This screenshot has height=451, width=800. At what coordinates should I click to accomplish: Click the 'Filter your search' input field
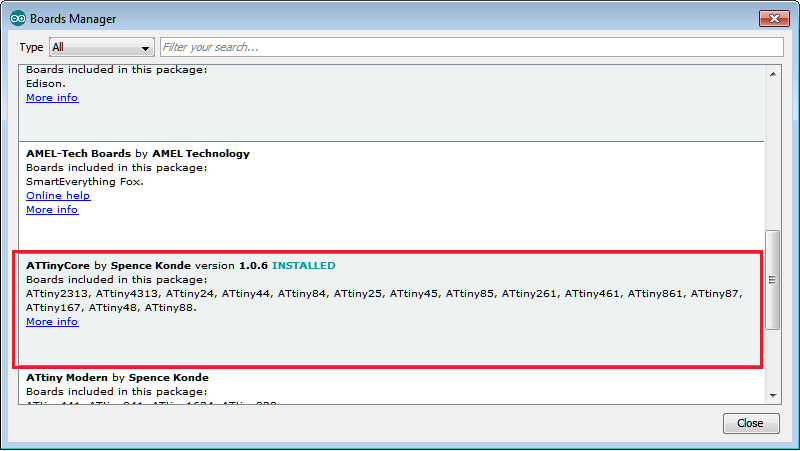(470, 47)
